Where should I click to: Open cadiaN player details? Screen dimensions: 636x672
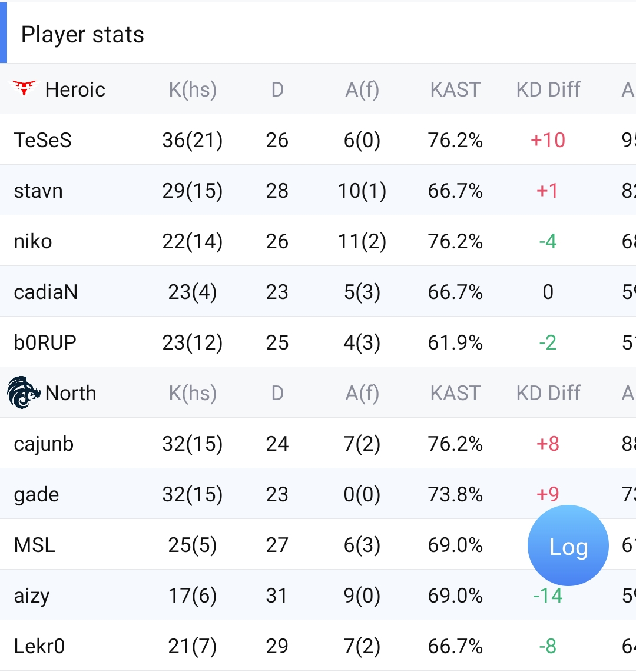(x=46, y=292)
